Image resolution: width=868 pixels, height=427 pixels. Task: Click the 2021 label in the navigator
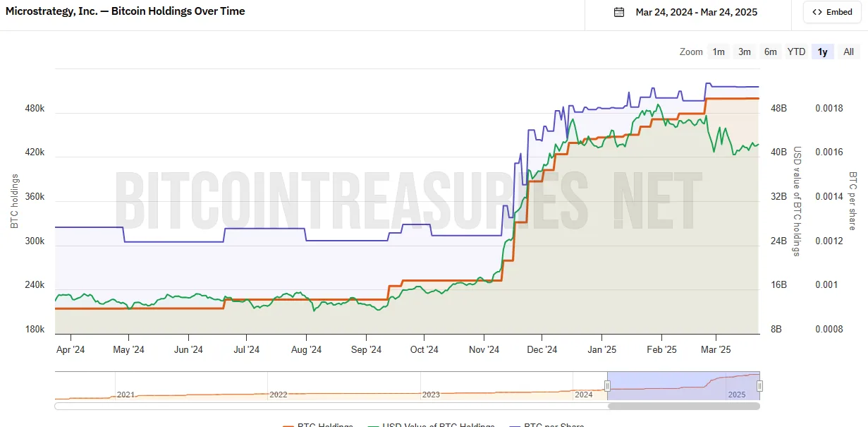(126, 395)
